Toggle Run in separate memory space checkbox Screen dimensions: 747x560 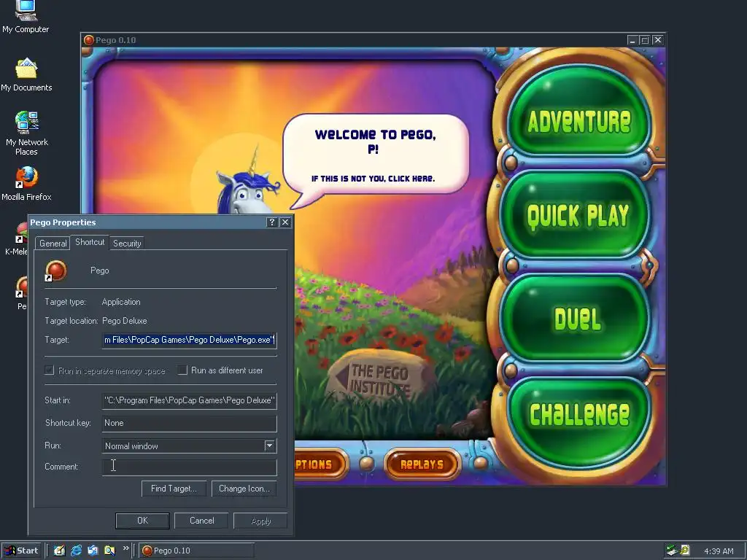point(49,370)
